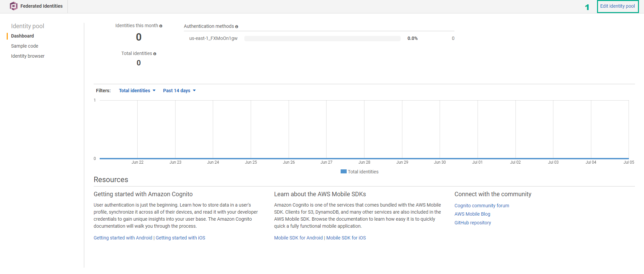The height and width of the screenshot is (274, 644).
Task: Select Dashboard in the sidebar
Action: point(22,36)
